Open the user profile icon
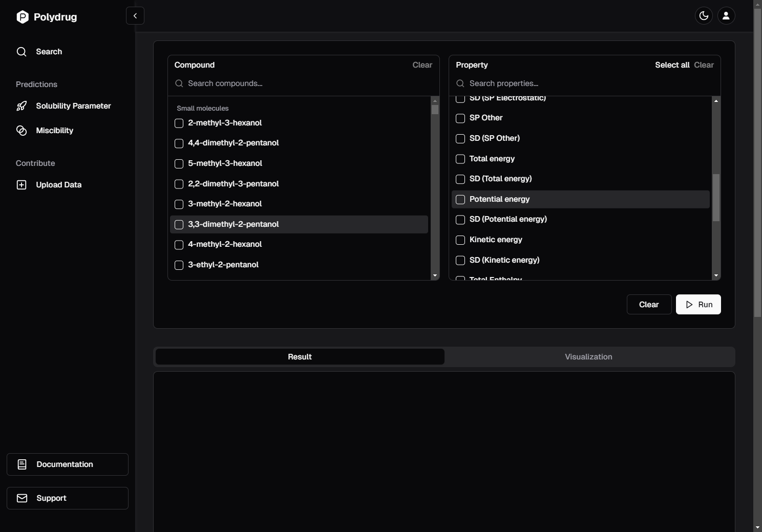The image size is (762, 532). [726, 16]
